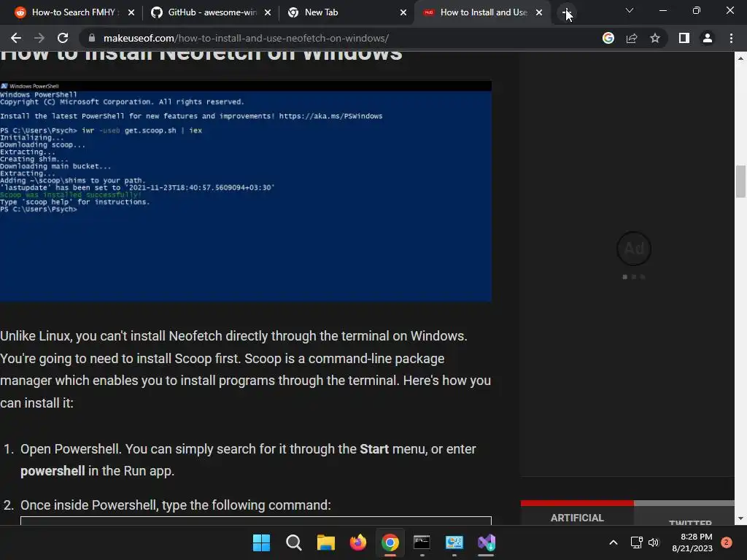Close the How to Install and Use tab
The width and height of the screenshot is (747, 560).
point(539,12)
